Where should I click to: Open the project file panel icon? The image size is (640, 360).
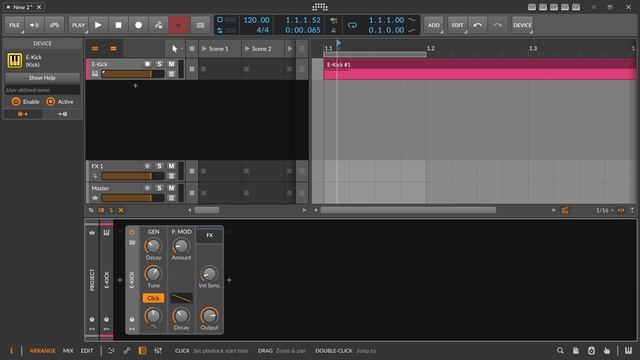pyautogui.click(x=576, y=351)
